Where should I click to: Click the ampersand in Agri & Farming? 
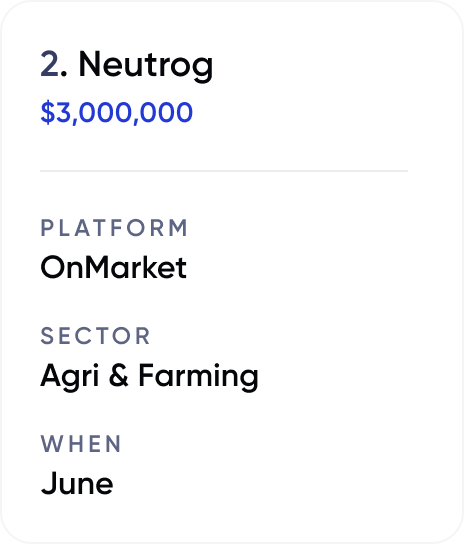[x=119, y=375]
